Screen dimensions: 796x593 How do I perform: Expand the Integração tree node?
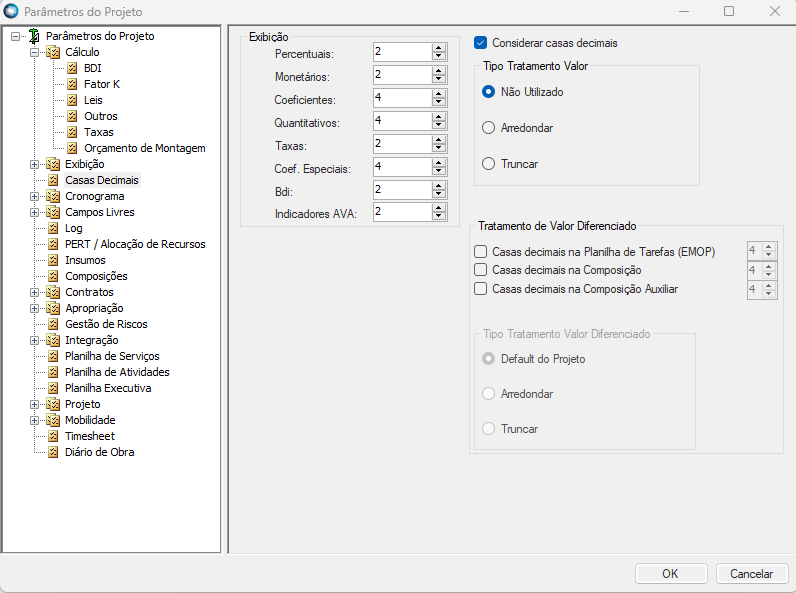pyautogui.click(x=34, y=340)
